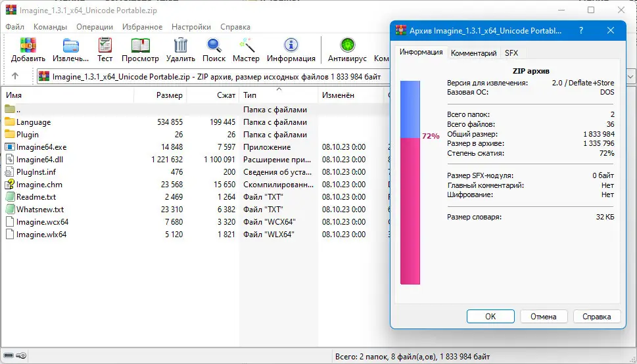This screenshot has width=637, height=364.
Task: Sort the list by Сжат column
Action: tap(213, 95)
